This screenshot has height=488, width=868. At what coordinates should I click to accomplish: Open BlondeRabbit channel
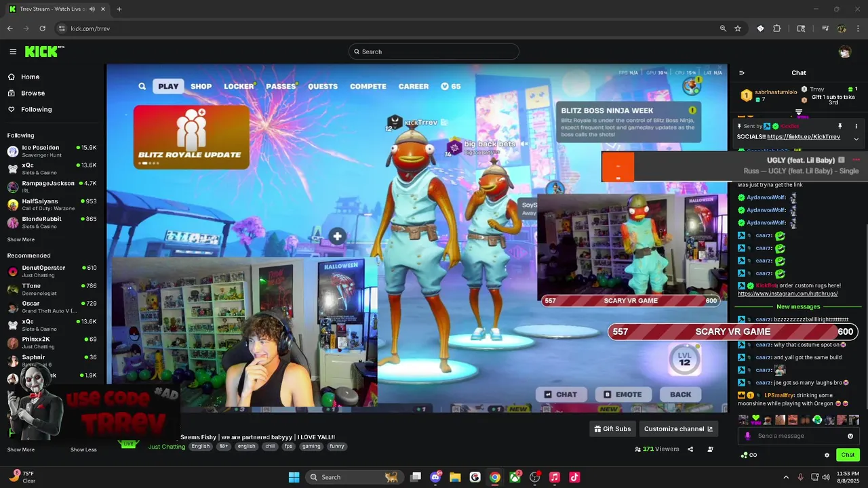[x=52, y=222]
